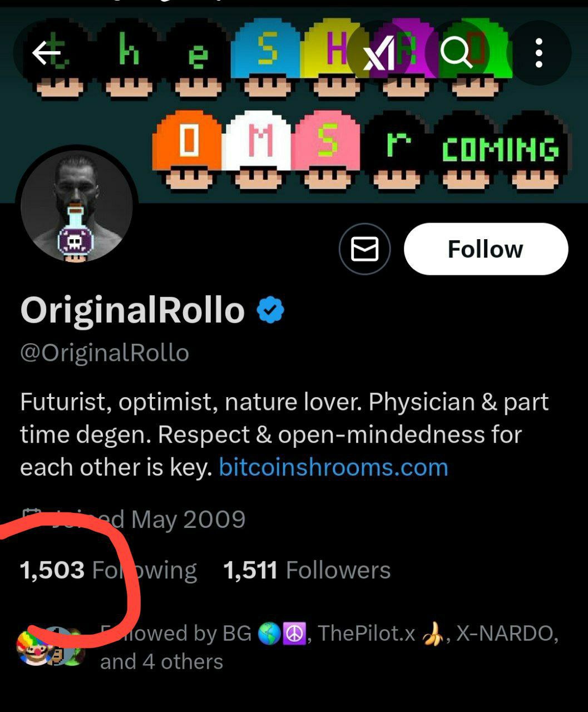Open 'Followed by BG, ThePilot.x' mutuals list
The image size is (588, 712).
pos(328,647)
